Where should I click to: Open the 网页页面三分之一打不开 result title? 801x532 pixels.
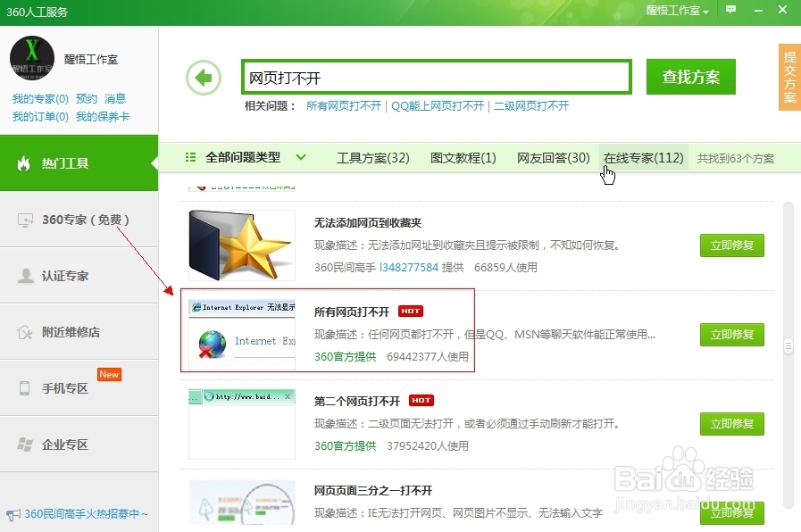click(373, 491)
